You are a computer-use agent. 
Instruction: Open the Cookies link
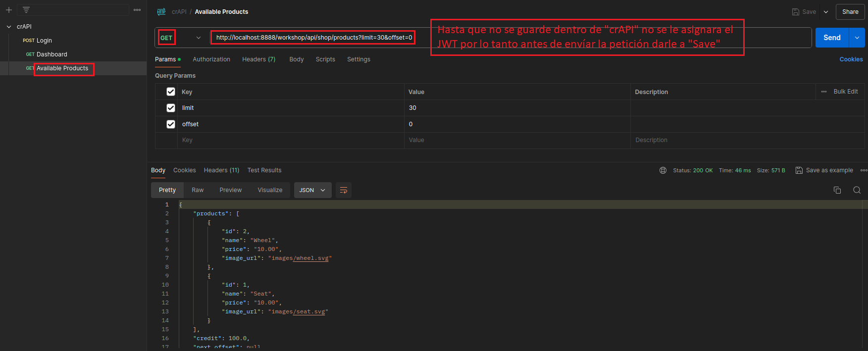851,59
